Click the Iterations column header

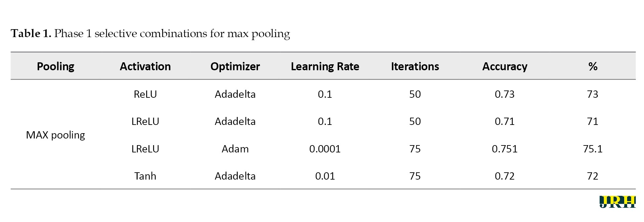tap(415, 67)
